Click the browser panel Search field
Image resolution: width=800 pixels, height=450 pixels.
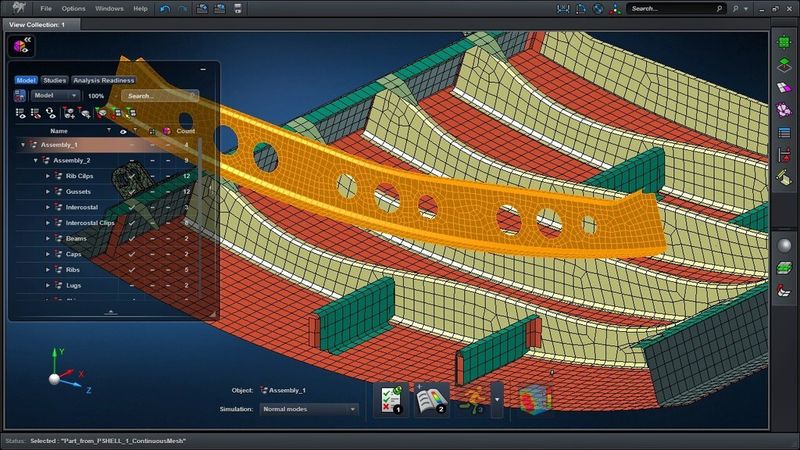(x=160, y=96)
